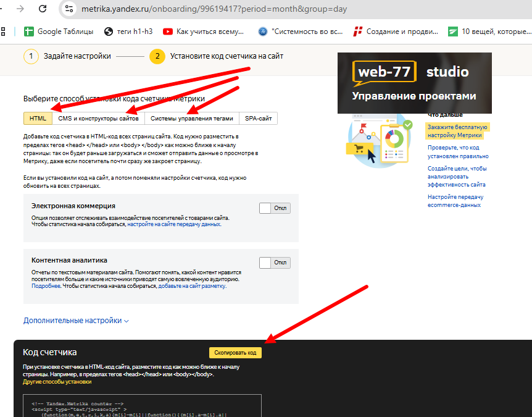Follow the Подробнее link
The width and height of the screenshot is (532, 417).
click(46, 286)
